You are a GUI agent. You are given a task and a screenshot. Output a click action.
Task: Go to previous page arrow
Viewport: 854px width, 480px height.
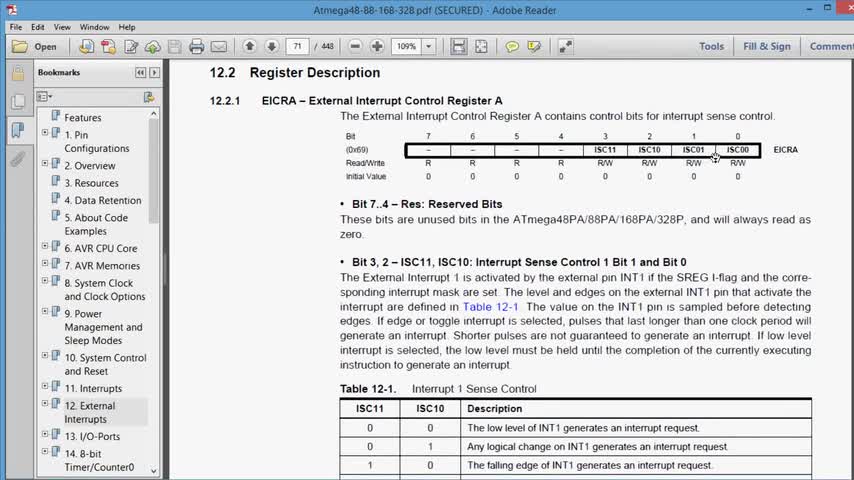coord(249,46)
